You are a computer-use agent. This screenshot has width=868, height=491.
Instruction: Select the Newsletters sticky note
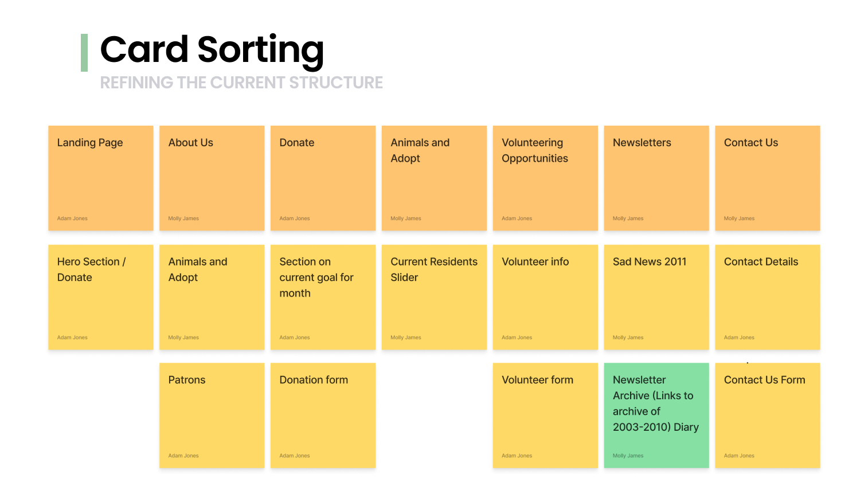tap(656, 178)
